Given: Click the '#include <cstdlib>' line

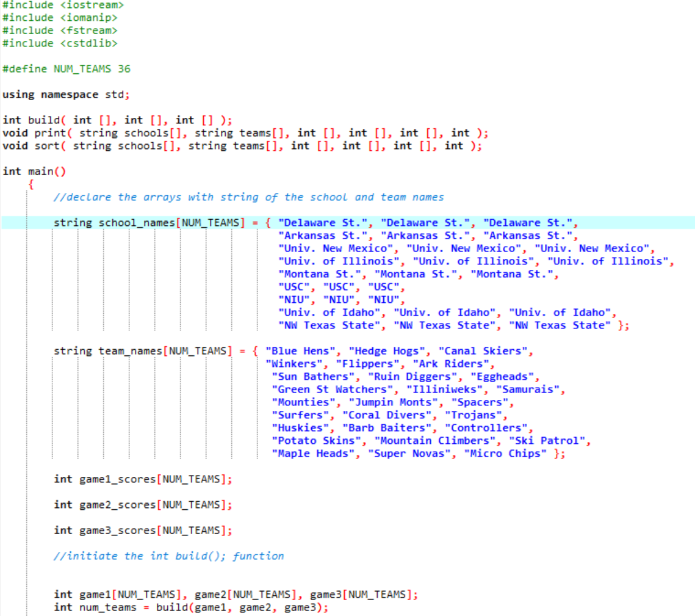Looking at the screenshot, I should [x=60, y=43].
